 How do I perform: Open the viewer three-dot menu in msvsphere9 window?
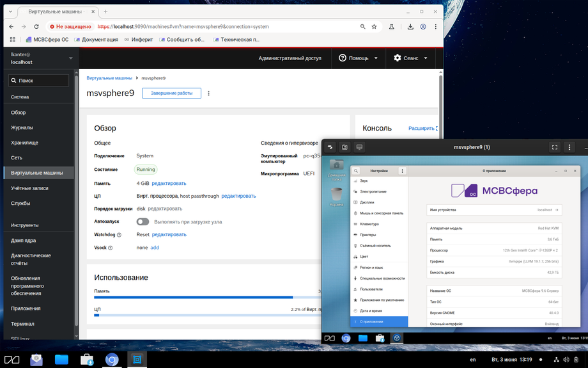coord(569,147)
